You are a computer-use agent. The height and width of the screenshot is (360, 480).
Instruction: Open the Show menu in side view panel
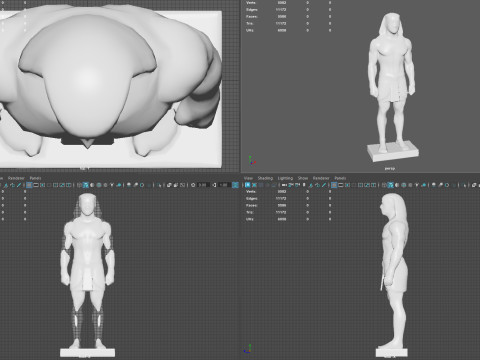pyautogui.click(x=303, y=178)
